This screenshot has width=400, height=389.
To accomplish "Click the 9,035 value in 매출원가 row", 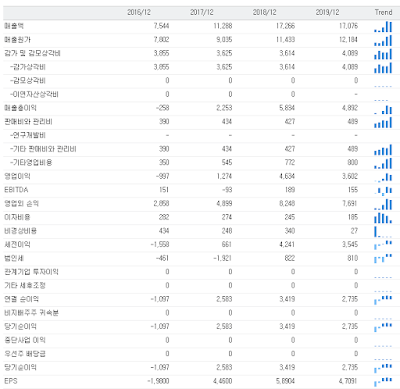I will (224, 40).
